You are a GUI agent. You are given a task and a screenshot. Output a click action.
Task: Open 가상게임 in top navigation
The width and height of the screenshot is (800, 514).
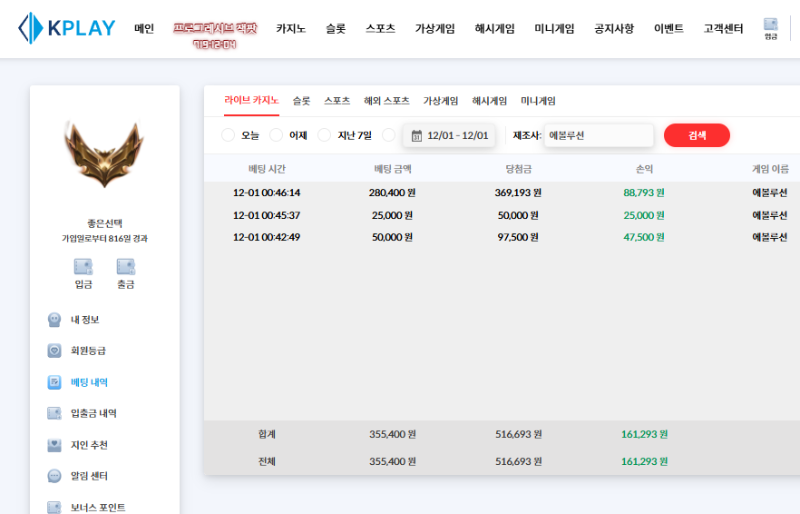pyautogui.click(x=435, y=28)
